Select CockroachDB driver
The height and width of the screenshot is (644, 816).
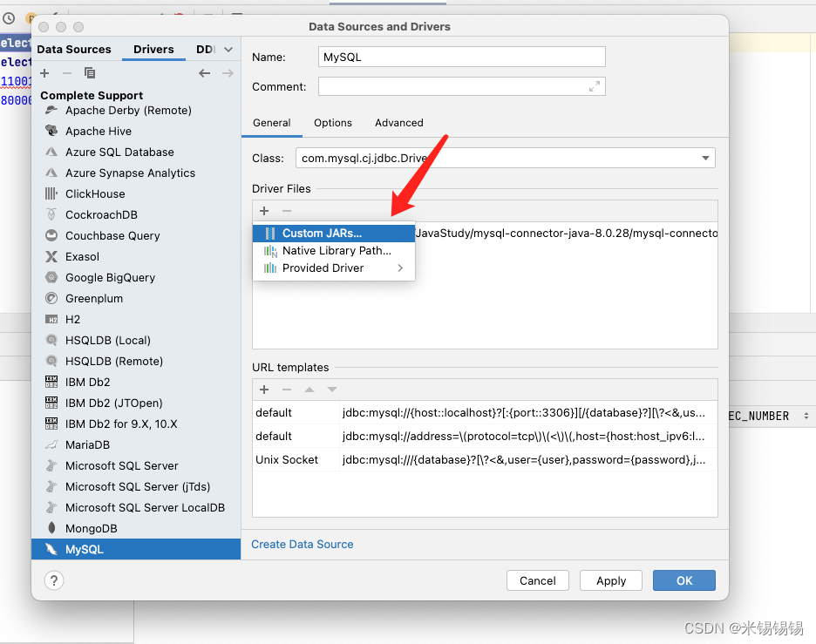pyautogui.click(x=136, y=215)
